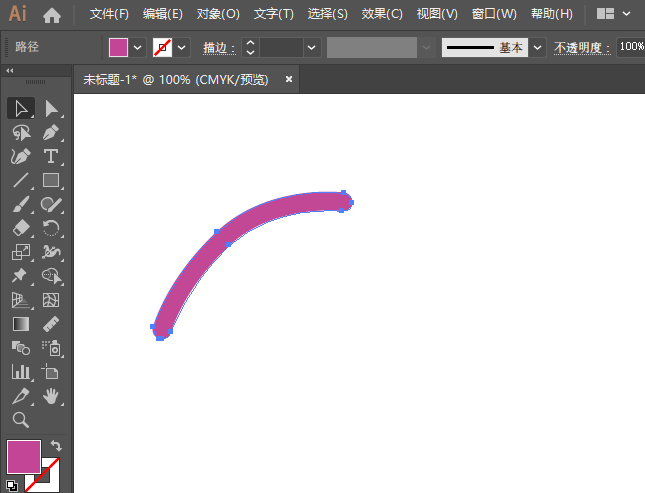Image resolution: width=645 pixels, height=493 pixels.
Task: Open the 视图(V) menu
Action: click(437, 14)
